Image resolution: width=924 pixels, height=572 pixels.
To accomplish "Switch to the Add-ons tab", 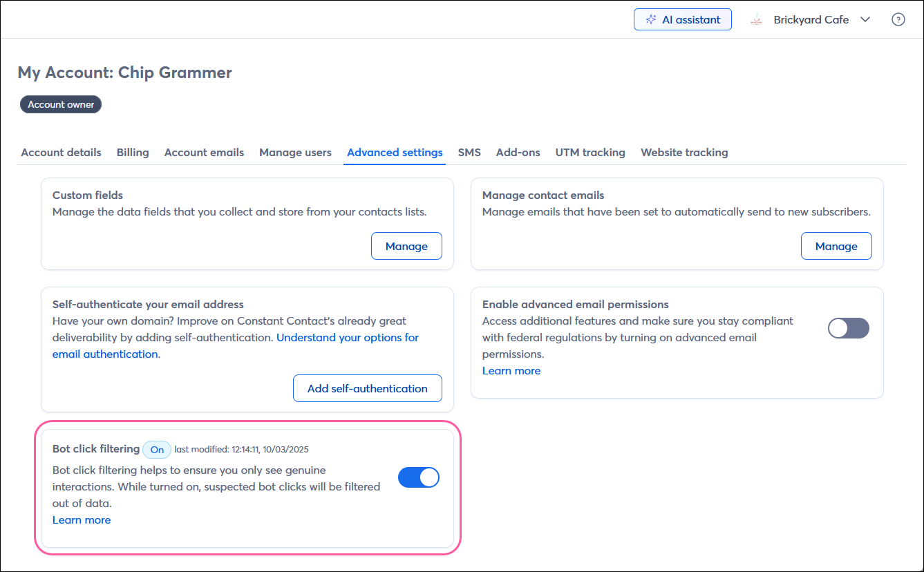I will 518,153.
